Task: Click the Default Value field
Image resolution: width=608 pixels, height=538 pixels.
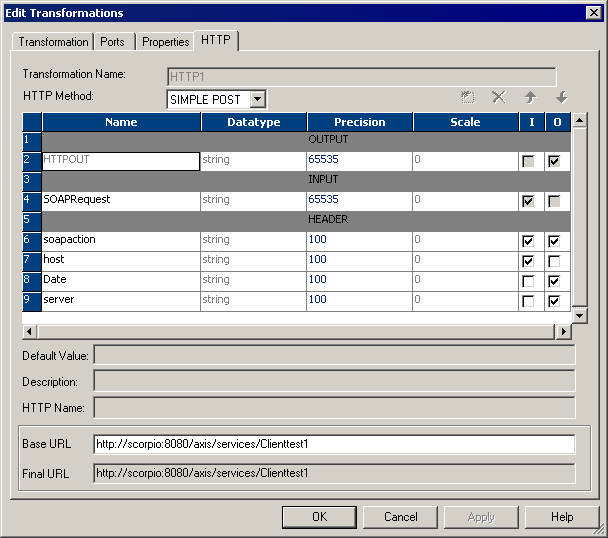Action: [x=334, y=355]
